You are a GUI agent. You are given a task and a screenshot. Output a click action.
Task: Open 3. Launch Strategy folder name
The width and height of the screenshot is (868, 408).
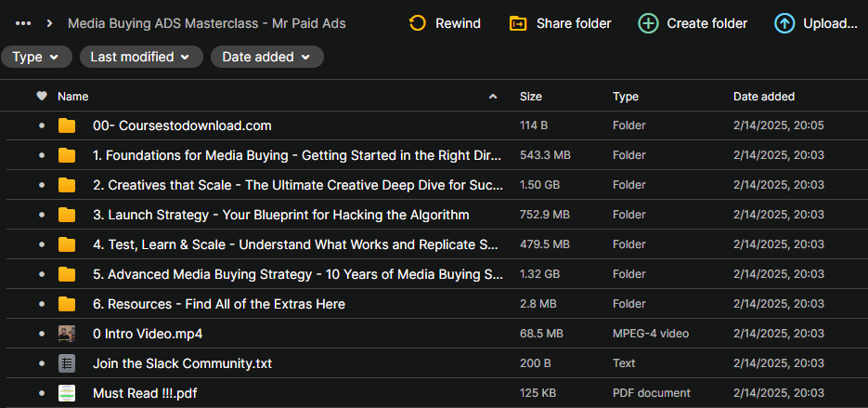point(281,215)
